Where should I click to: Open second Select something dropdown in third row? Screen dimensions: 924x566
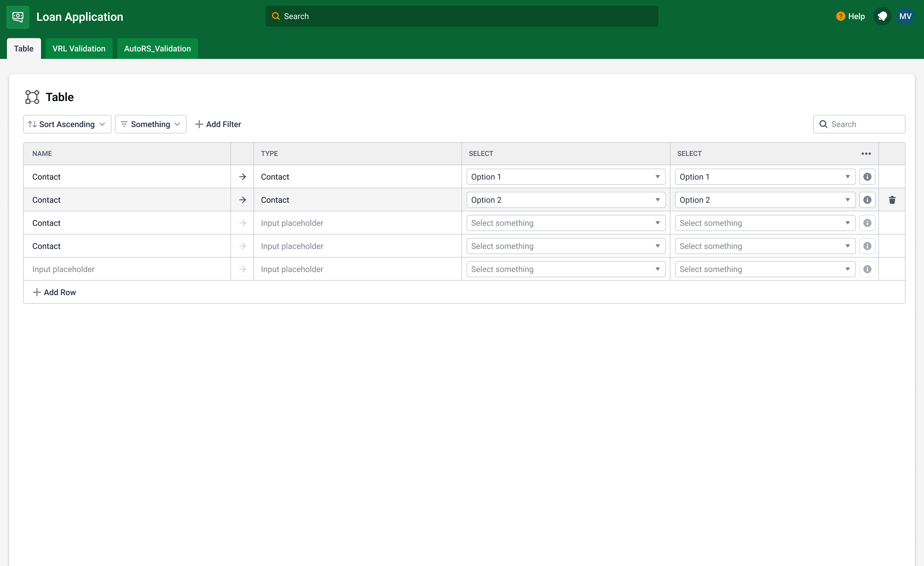(x=765, y=223)
